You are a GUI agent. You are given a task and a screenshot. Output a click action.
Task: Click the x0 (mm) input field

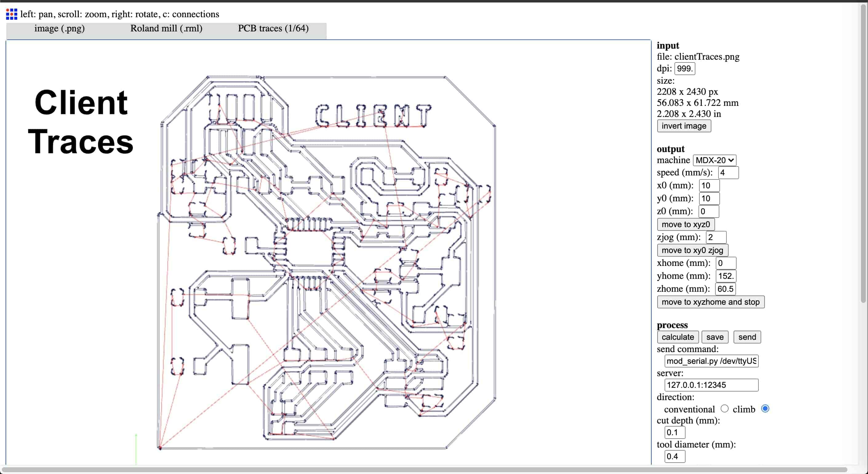pos(709,185)
